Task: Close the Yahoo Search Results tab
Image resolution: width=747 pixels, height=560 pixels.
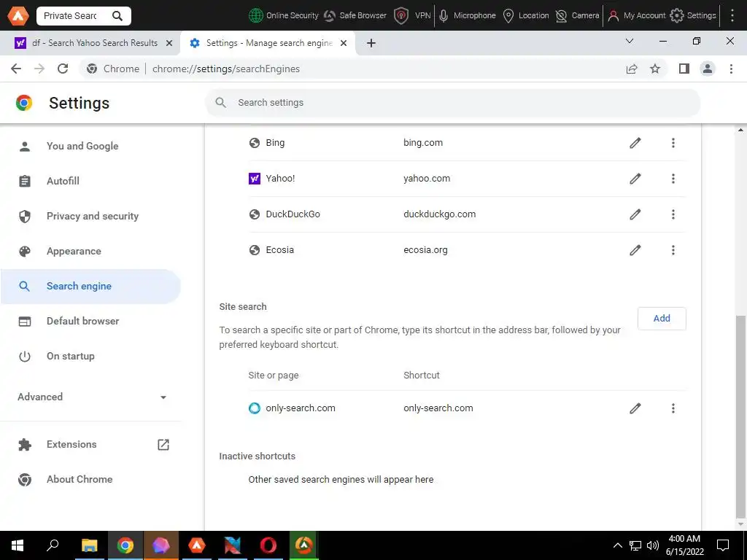Action: (169, 43)
